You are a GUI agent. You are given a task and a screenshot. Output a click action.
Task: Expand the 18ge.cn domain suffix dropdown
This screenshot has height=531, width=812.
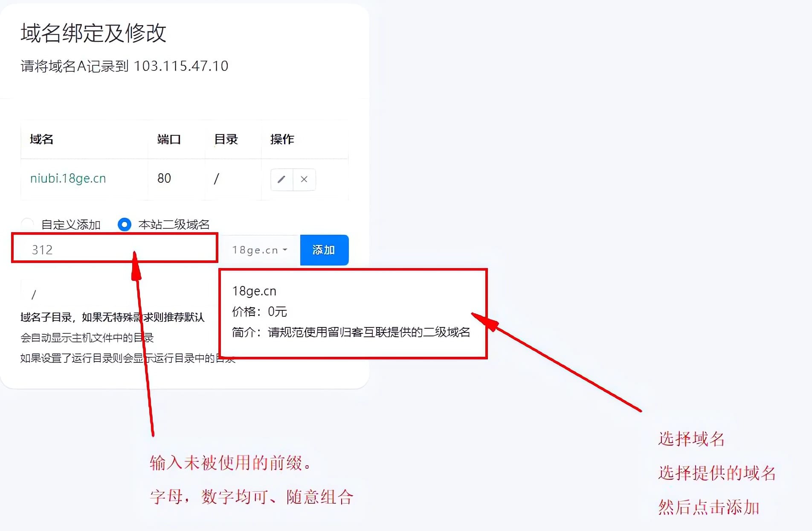pos(260,250)
